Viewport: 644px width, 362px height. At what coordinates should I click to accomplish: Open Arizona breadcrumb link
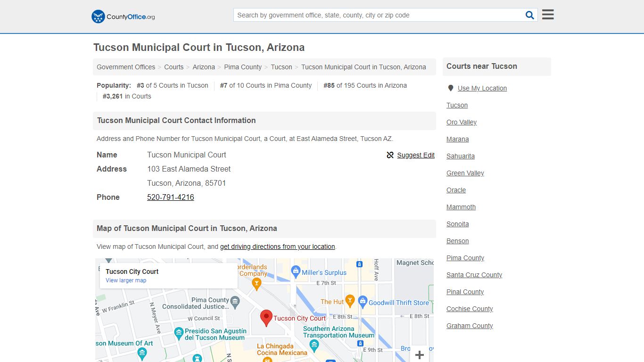204,67
